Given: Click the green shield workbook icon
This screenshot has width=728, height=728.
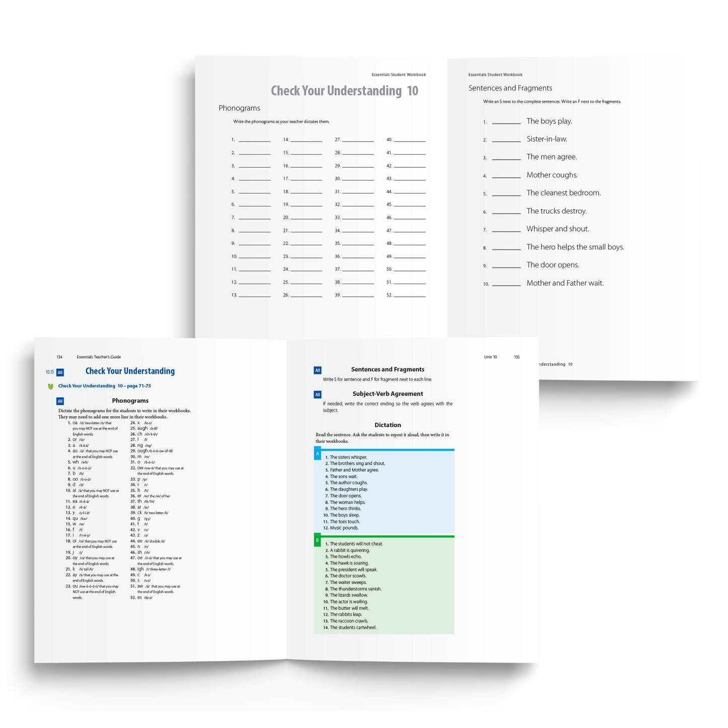Looking at the screenshot, I should [x=50, y=386].
